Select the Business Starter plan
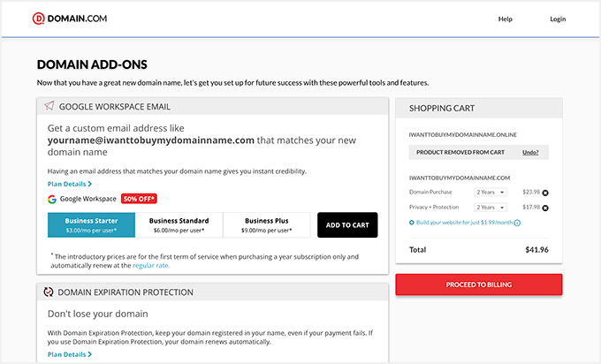 [x=91, y=224]
